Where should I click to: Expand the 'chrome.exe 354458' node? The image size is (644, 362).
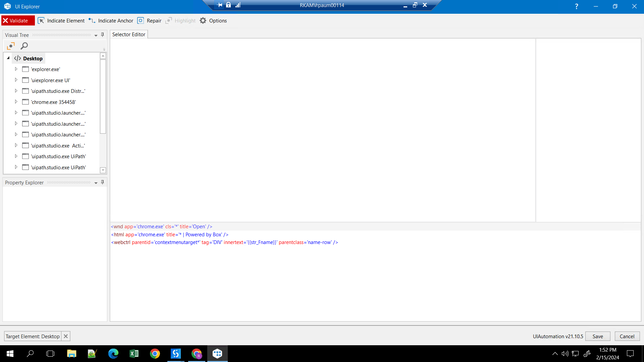(16, 102)
